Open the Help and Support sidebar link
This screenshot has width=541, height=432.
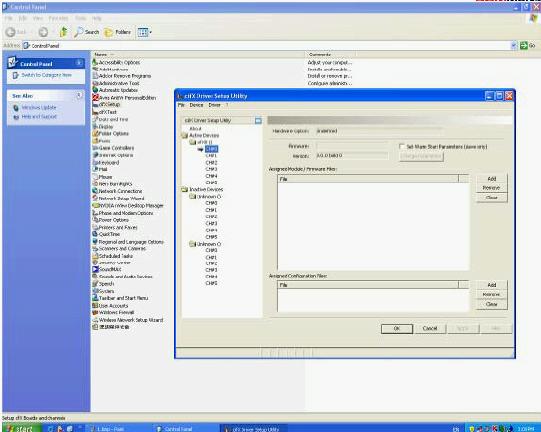tap(39, 117)
